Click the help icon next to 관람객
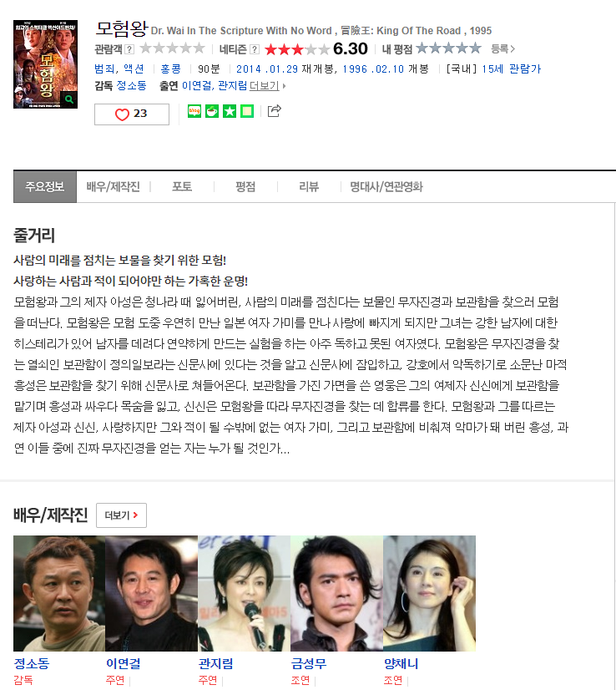Image resolution: width=616 pixels, height=690 pixels. coord(129,49)
